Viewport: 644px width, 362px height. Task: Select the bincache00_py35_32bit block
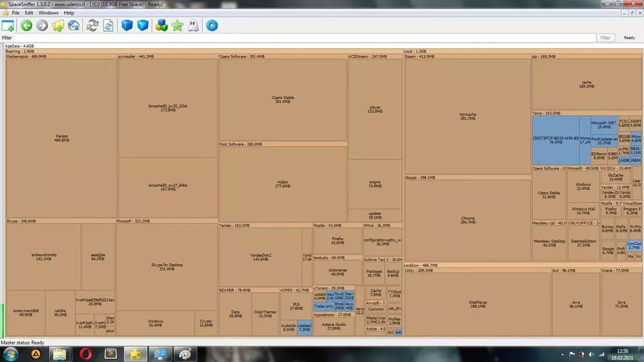click(x=168, y=108)
